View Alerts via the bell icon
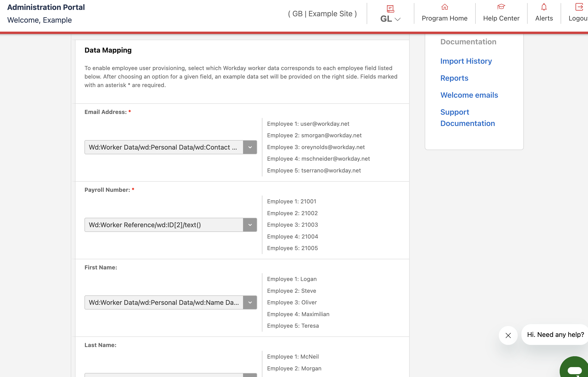 [x=544, y=7]
